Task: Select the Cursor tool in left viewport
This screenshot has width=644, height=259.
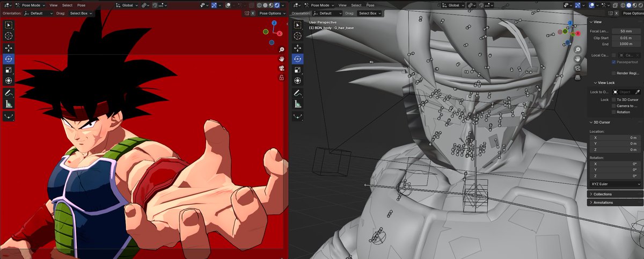Action: [9, 35]
